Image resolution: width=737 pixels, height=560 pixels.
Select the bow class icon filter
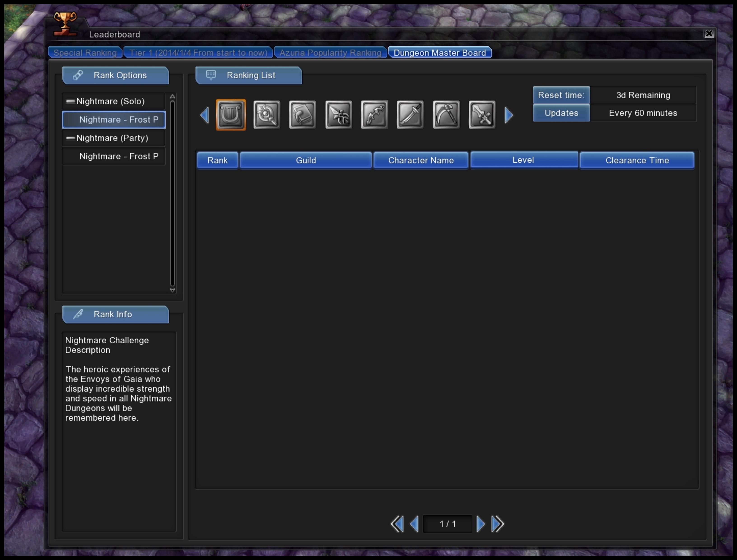click(x=374, y=115)
